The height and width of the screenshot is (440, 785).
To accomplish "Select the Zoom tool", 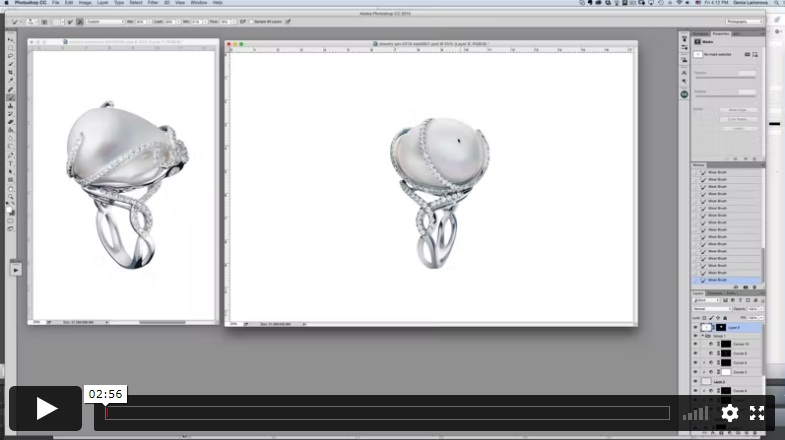I will (11, 197).
